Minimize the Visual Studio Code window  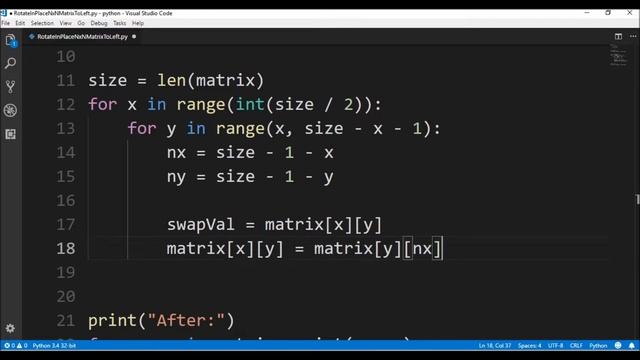click(587, 13)
